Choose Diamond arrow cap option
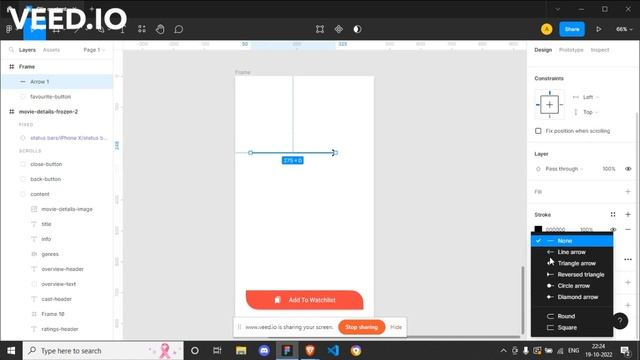640x360 pixels. click(x=572, y=297)
